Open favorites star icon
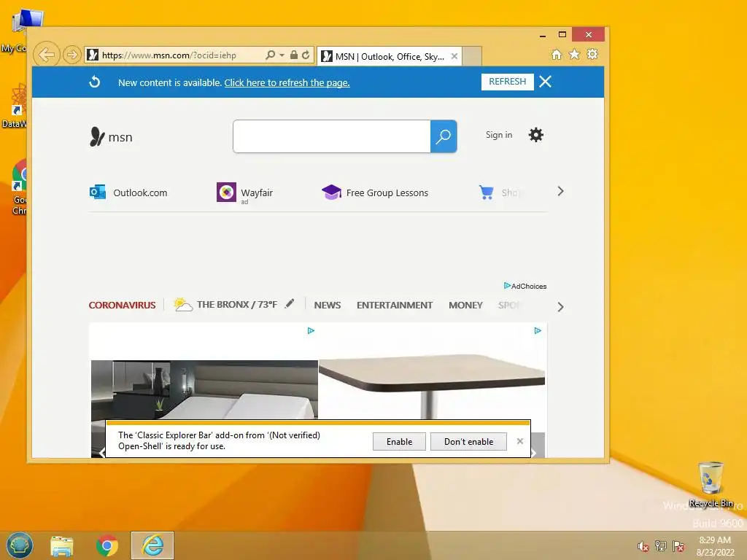This screenshot has height=560, width=747. pos(575,54)
